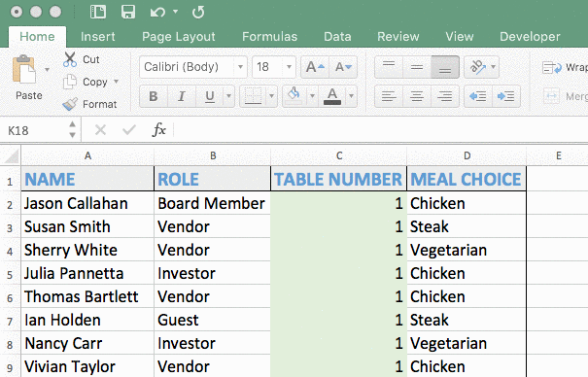Decrease indent with the left arrow icon
The image size is (588, 377).
pos(478,96)
